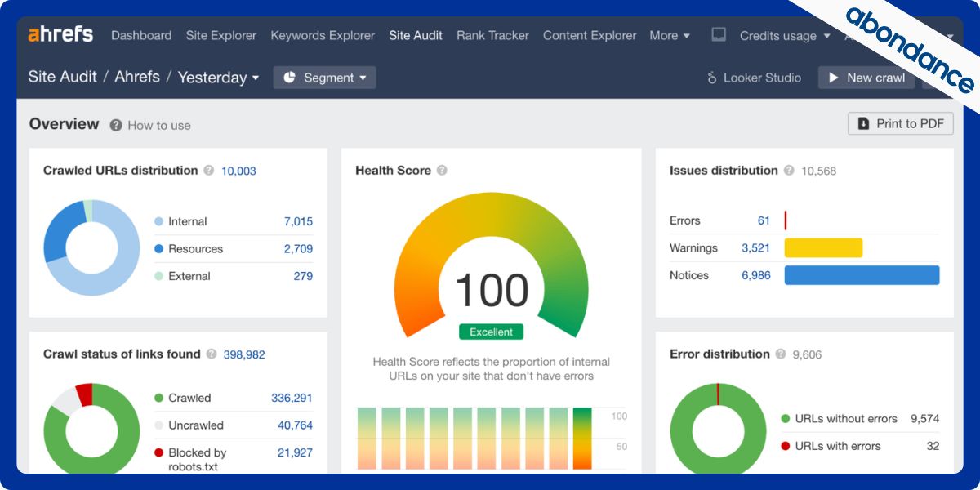Click the Warnings count 3,521
The image size is (980, 490).
tap(756, 247)
